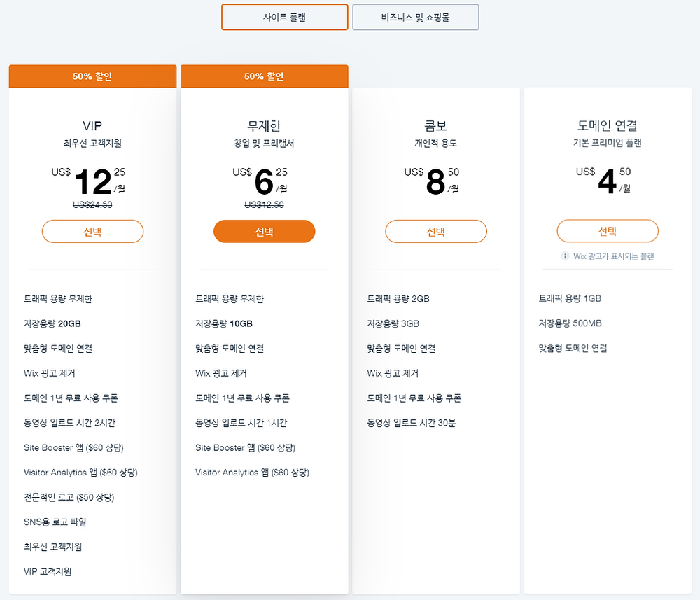The image size is (700, 600).
Task: Click 맞춤형 도메인 연결 in 콤보 plan
Action: click(x=401, y=348)
